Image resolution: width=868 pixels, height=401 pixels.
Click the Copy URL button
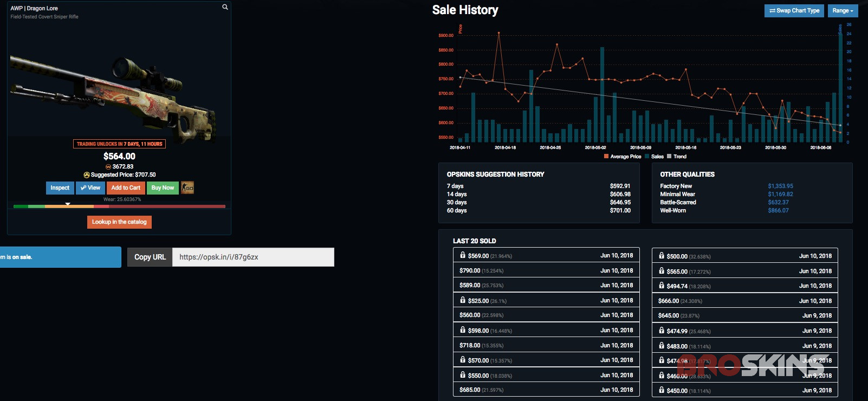[150, 257]
